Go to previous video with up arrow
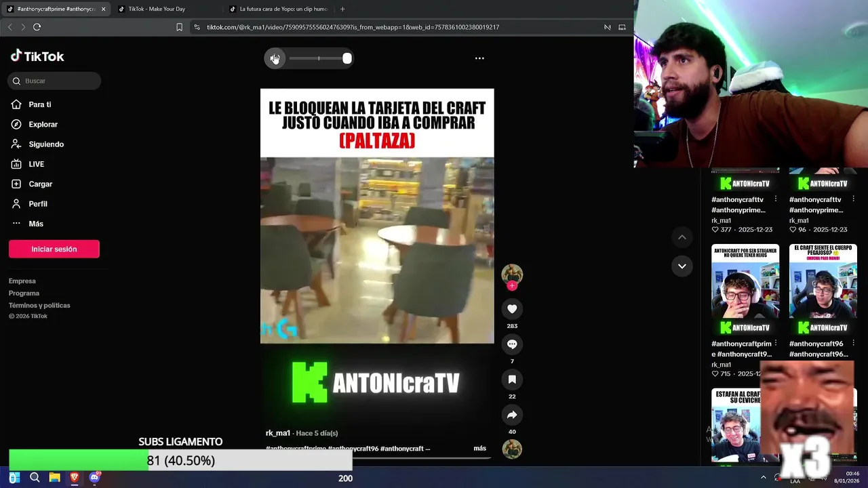The height and width of the screenshot is (488, 868). coord(682,237)
